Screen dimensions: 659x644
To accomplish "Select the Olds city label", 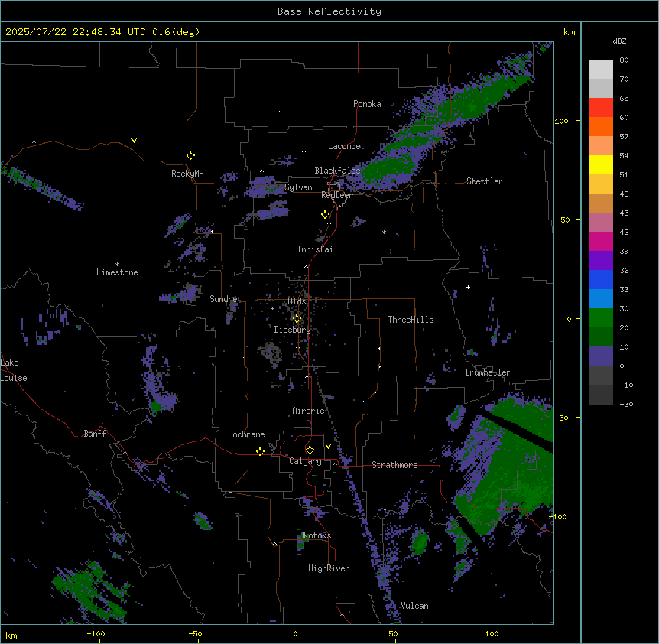I will (x=297, y=301).
